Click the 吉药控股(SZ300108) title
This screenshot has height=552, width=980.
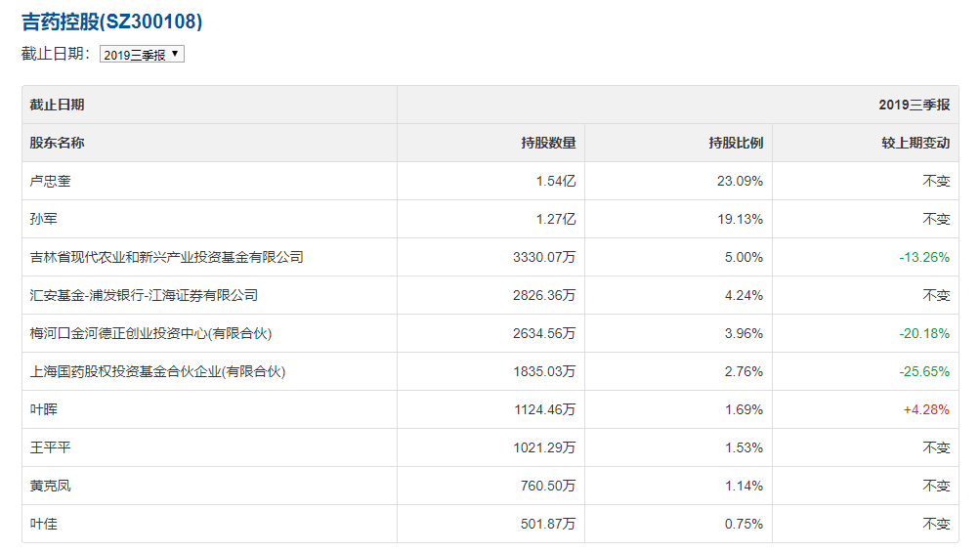point(112,21)
